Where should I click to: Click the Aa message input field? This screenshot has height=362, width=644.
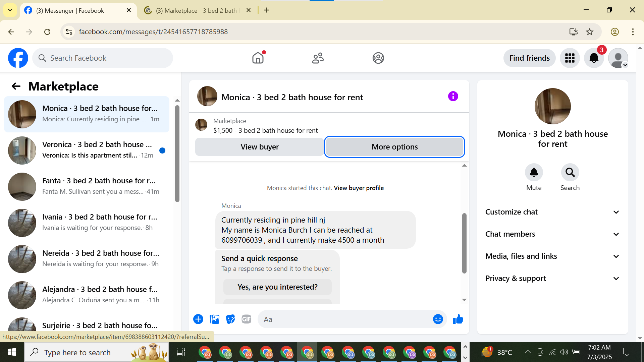pyautogui.click(x=345, y=319)
